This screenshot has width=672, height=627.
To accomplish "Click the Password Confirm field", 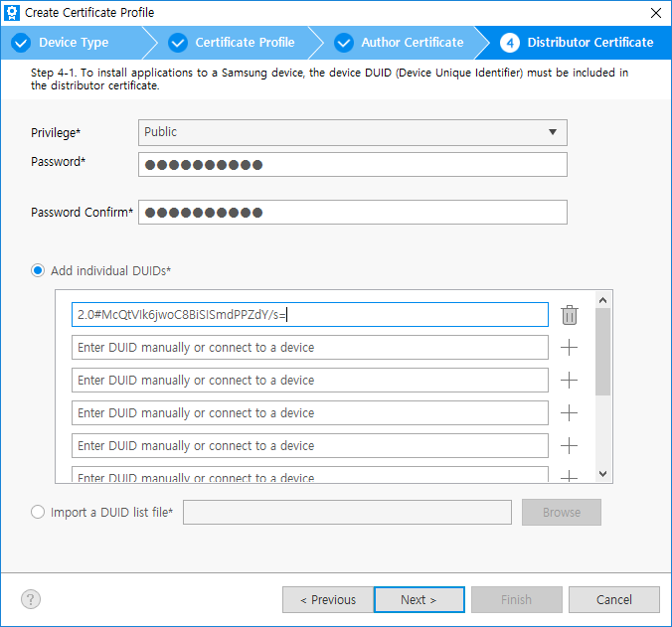I will click(x=352, y=213).
